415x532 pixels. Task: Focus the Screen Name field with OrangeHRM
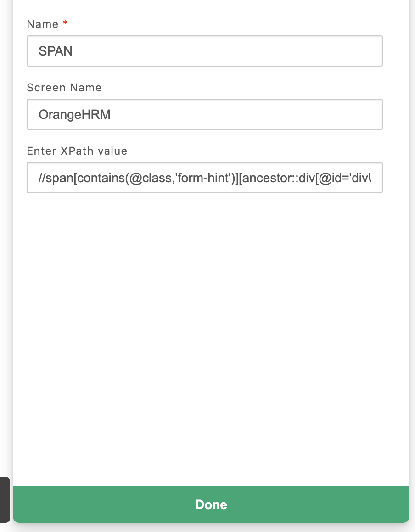pos(205,114)
